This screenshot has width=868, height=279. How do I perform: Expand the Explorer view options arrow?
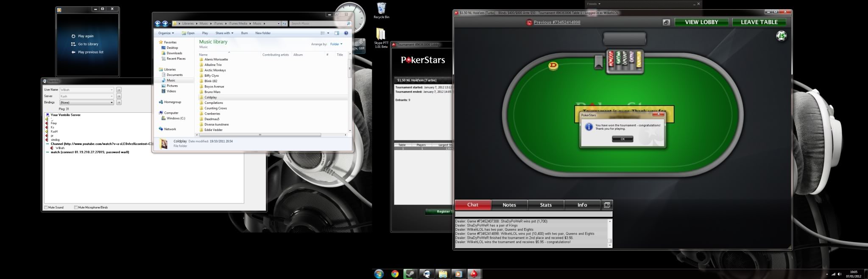tap(328, 33)
